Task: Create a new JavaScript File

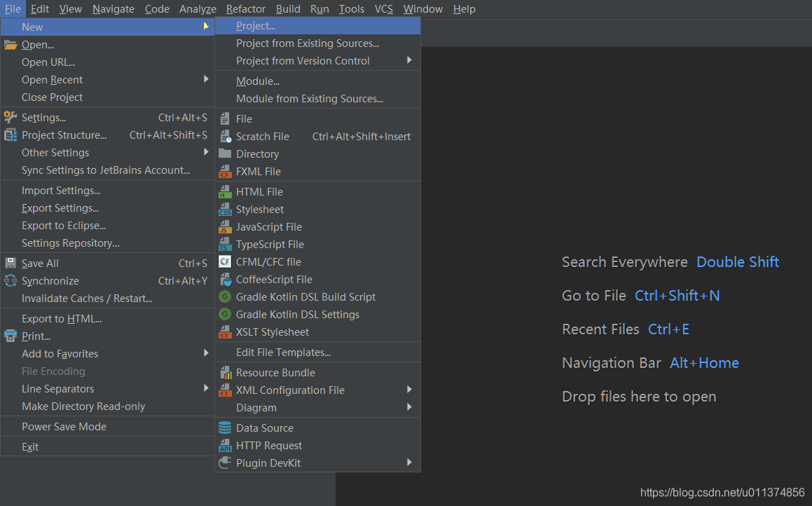Action: (266, 226)
